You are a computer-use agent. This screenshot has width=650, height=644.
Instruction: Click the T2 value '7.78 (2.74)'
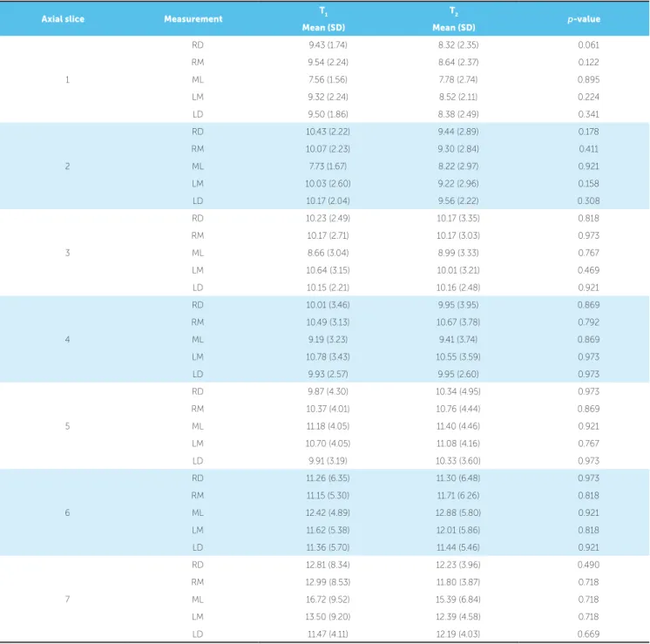(x=458, y=79)
